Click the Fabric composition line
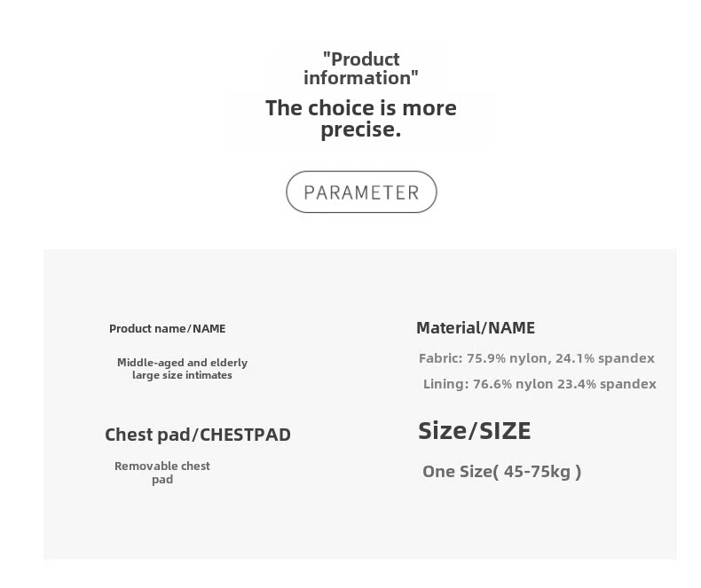 (x=536, y=358)
